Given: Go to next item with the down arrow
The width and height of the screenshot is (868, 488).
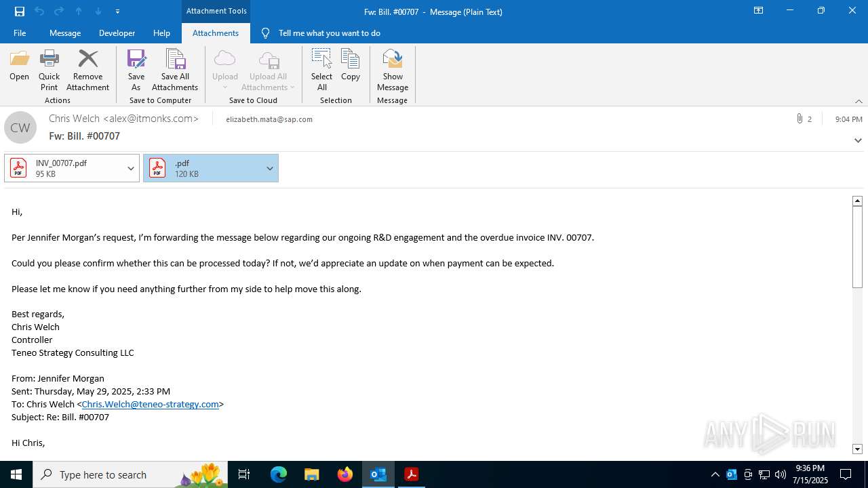Looking at the screenshot, I should click(x=98, y=11).
